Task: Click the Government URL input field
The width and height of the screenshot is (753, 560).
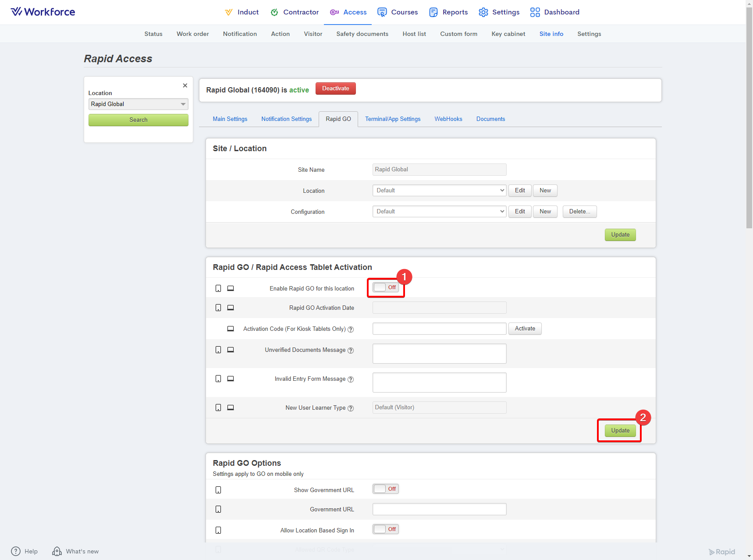Action: pos(440,509)
